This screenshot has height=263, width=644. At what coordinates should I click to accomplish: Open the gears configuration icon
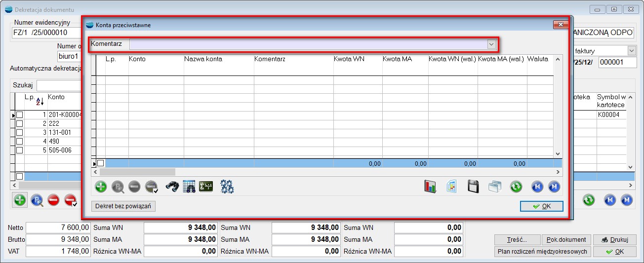[x=227, y=187]
